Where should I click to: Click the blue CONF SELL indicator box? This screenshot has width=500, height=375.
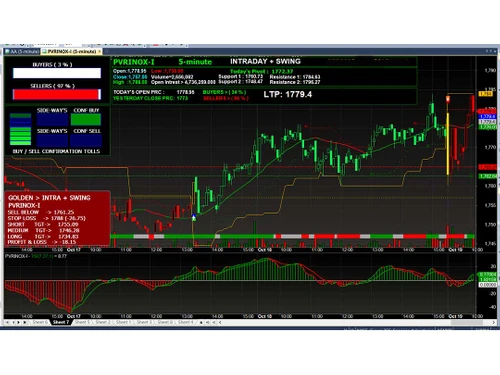(86, 140)
